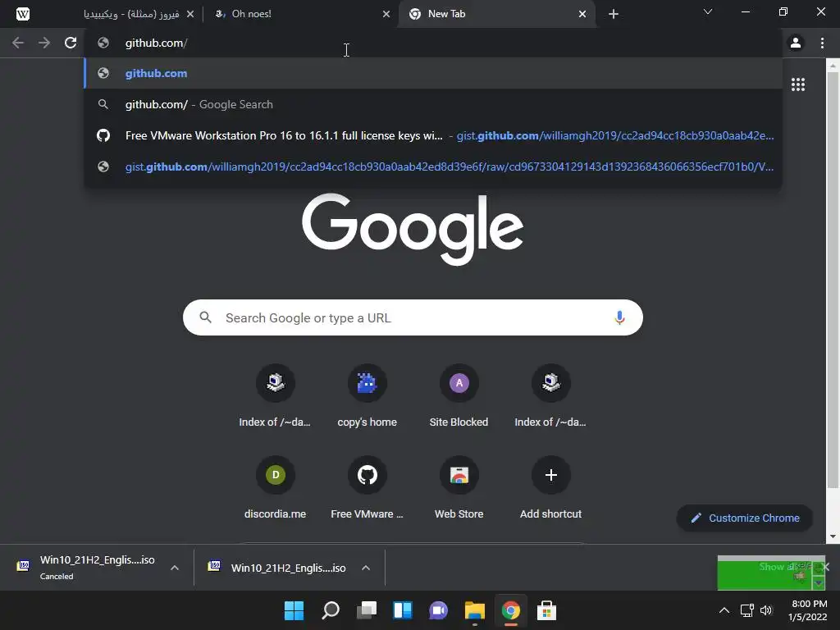Reload the page with refresh icon
The height and width of the screenshot is (630, 840).
(x=71, y=43)
